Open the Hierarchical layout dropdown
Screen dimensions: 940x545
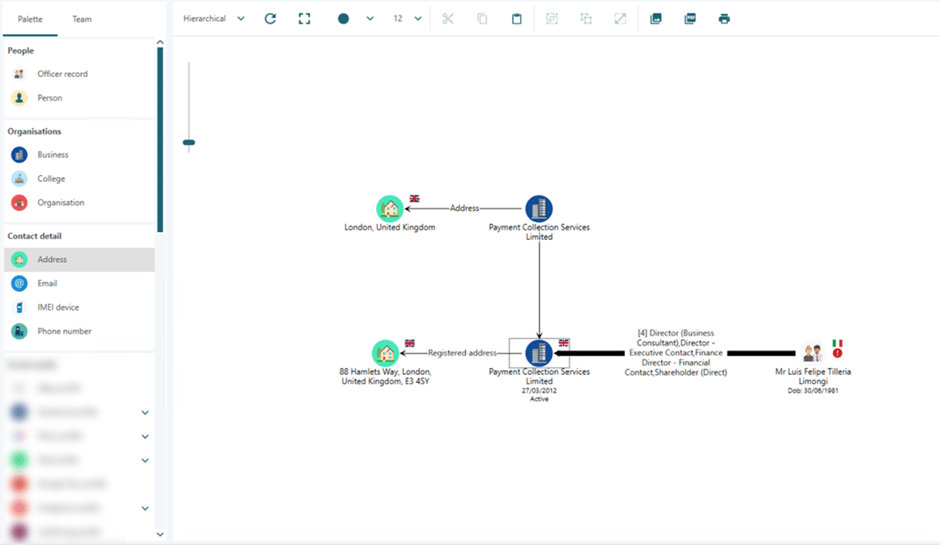214,19
